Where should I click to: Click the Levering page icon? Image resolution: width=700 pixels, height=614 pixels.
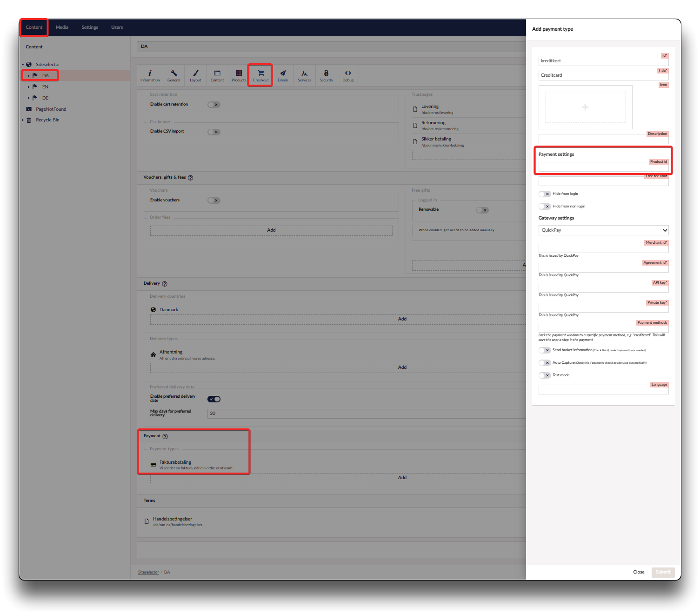coord(415,109)
